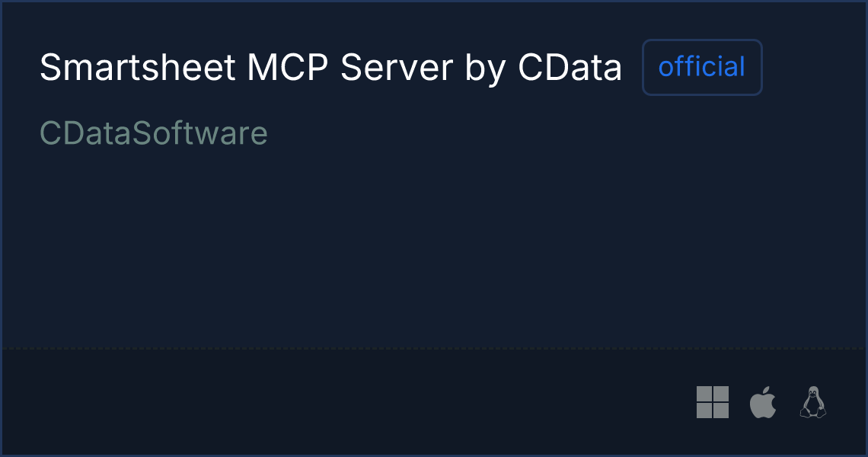
Task: Click the word by in the card title
Action: pyautogui.click(x=486, y=70)
